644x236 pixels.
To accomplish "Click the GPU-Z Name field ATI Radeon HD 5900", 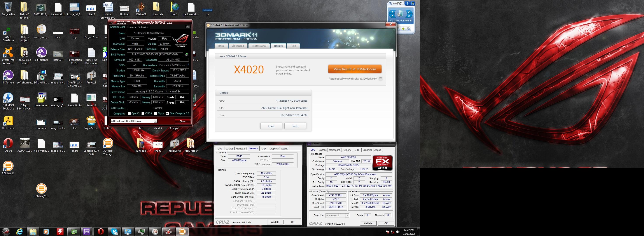I will (149, 33).
